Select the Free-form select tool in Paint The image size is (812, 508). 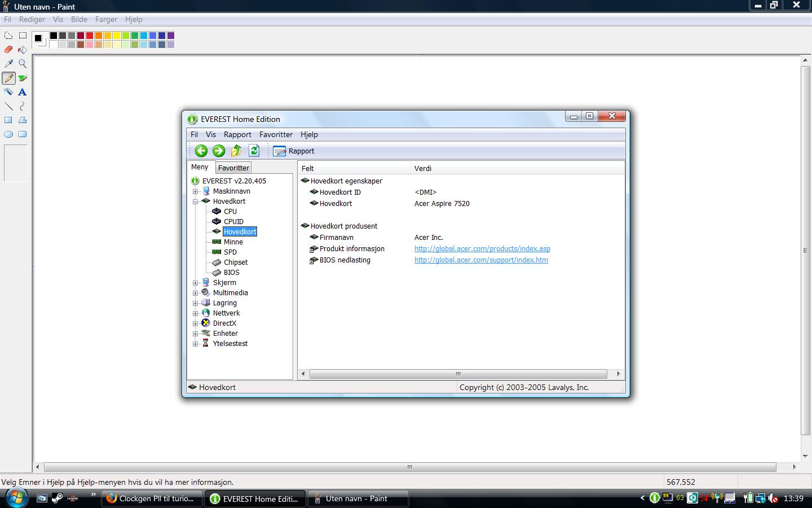[x=8, y=36]
